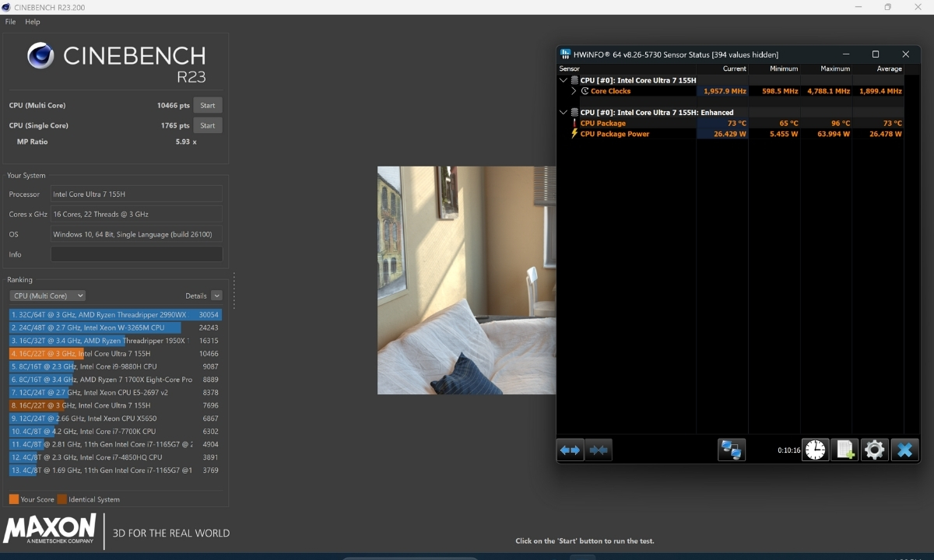Image resolution: width=934 pixels, height=560 pixels.
Task: Select ranking row i7-1165G7 at 1.69 GHz
Action: tap(115, 471)
